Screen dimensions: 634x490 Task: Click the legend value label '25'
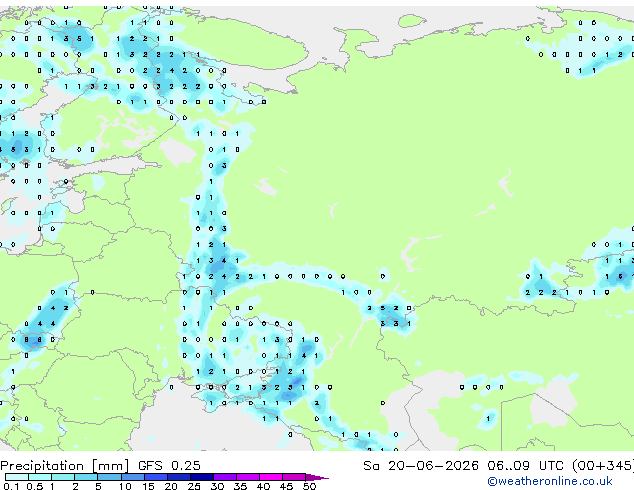point(194,486)
